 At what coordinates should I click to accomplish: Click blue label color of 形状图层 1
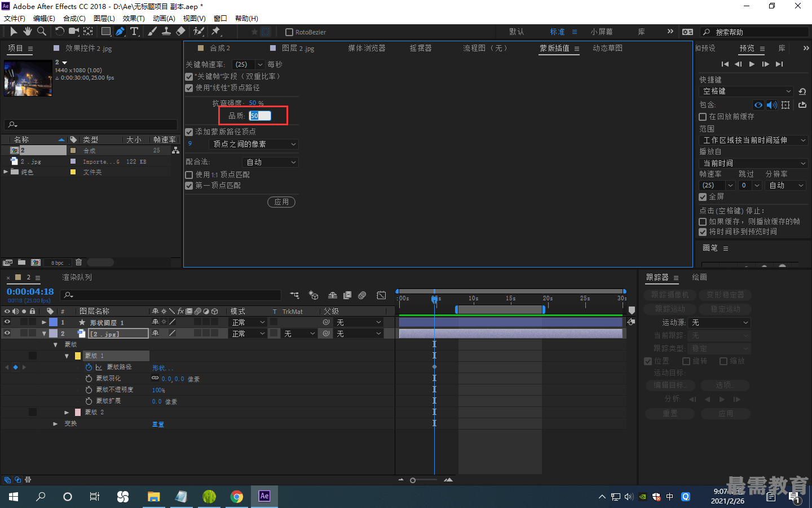click(53, 322)
